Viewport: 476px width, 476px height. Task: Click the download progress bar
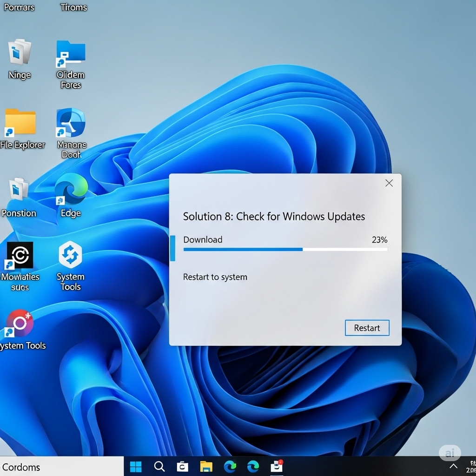285,250
